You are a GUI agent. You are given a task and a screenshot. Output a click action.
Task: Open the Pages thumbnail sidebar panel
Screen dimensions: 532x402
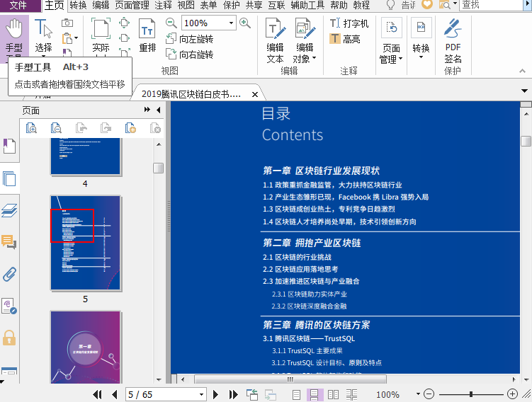click(x=9, y=178)
